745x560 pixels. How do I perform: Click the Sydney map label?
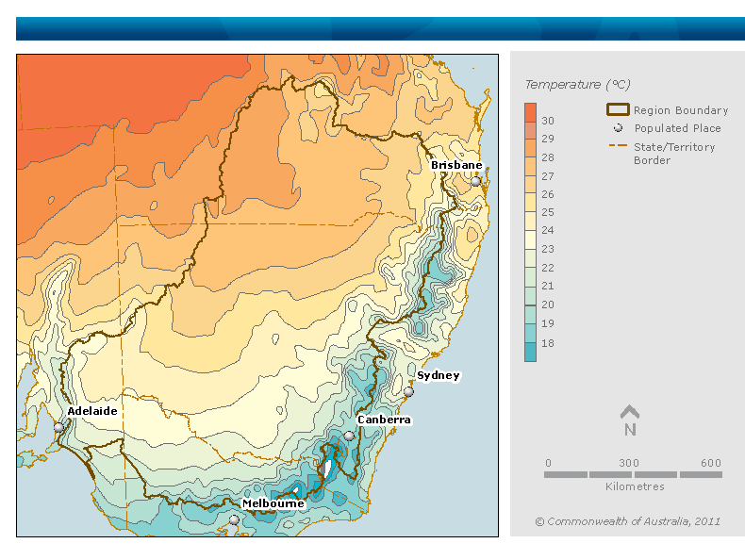tap(439, 376)
